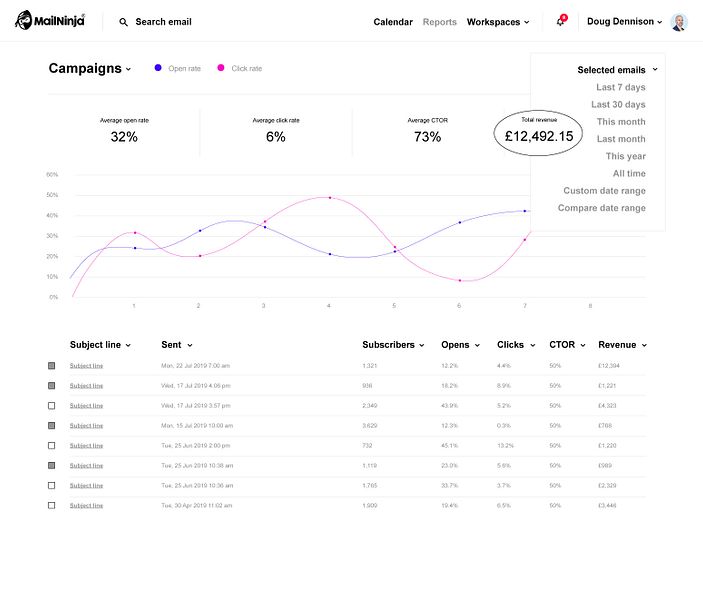
Task: Sort by the Revenue column
Action: [x=622, y=345]
